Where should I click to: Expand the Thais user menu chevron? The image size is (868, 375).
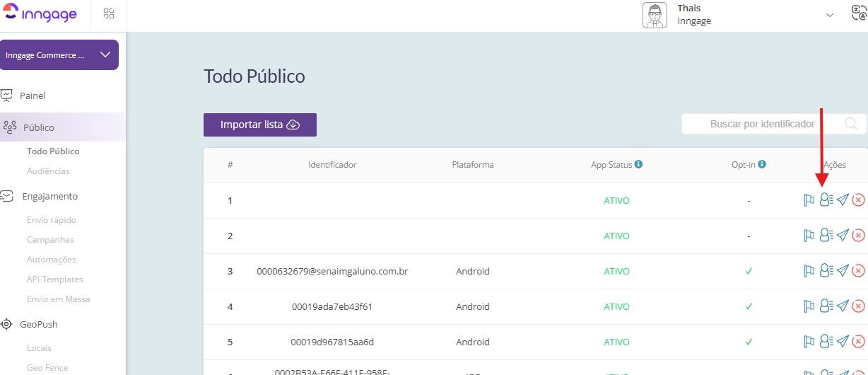tap(830, 16)
